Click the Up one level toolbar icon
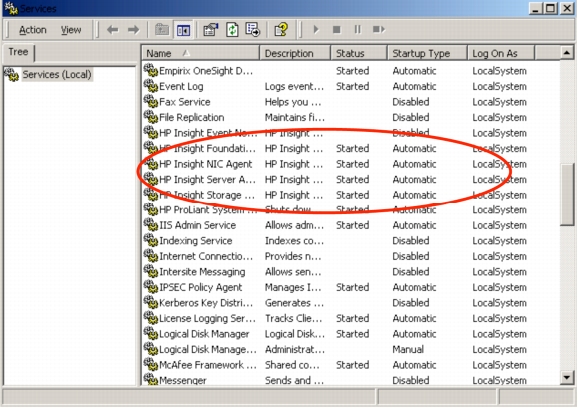The image size is (578, 408). 161,29
